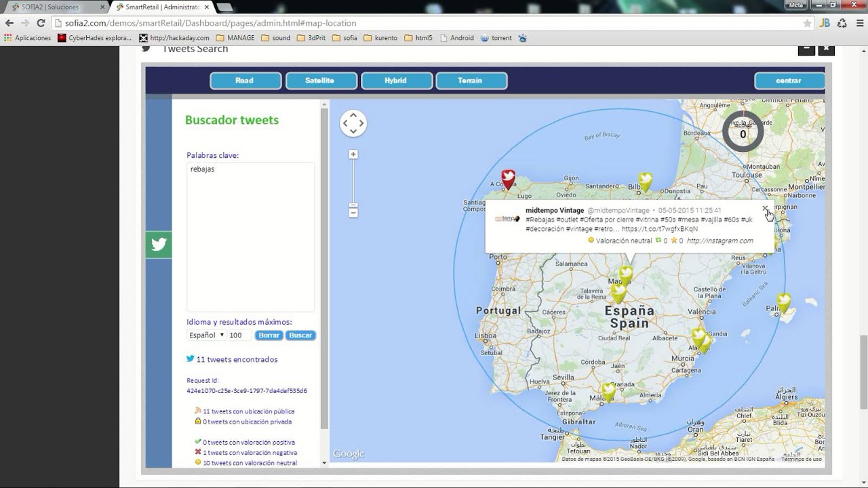868x488 pixels.
Task: Switch map to Hybrid view
Action: (396, 81)
